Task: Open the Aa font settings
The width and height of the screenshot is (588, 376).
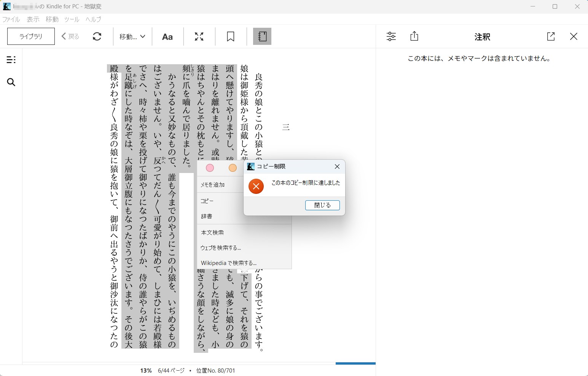Action: (167, 36)
